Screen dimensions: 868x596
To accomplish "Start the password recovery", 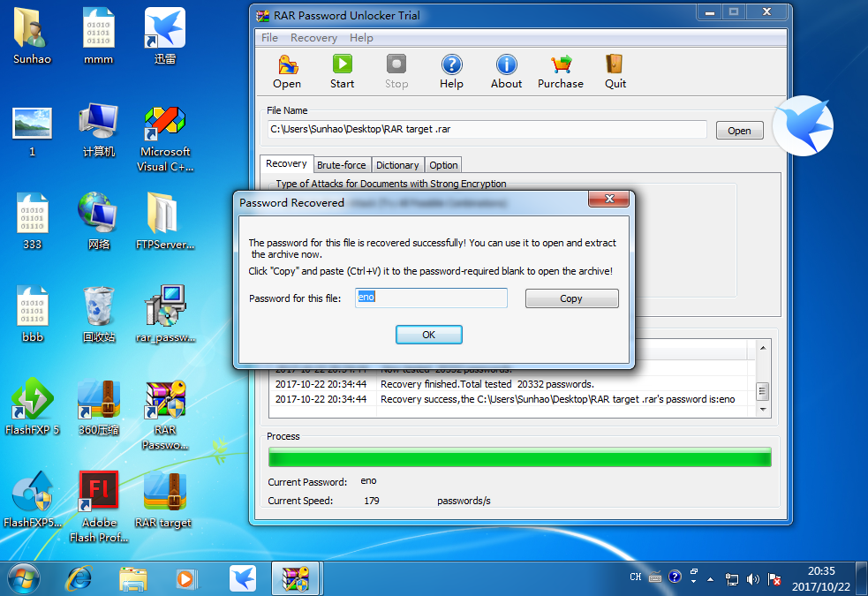I will [342, 72].
